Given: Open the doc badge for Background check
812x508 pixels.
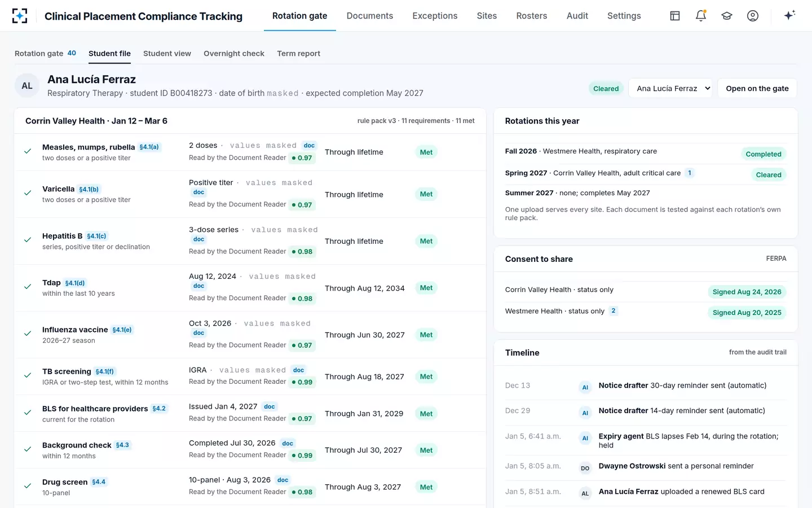Looking at the screenshot, I should pyautogui.click(x=288, y=444).
